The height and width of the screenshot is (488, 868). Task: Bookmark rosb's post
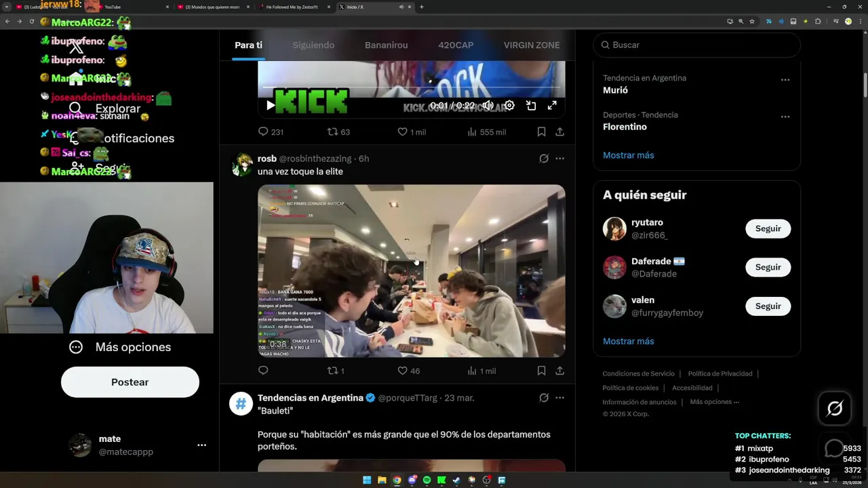click(541, 371)
